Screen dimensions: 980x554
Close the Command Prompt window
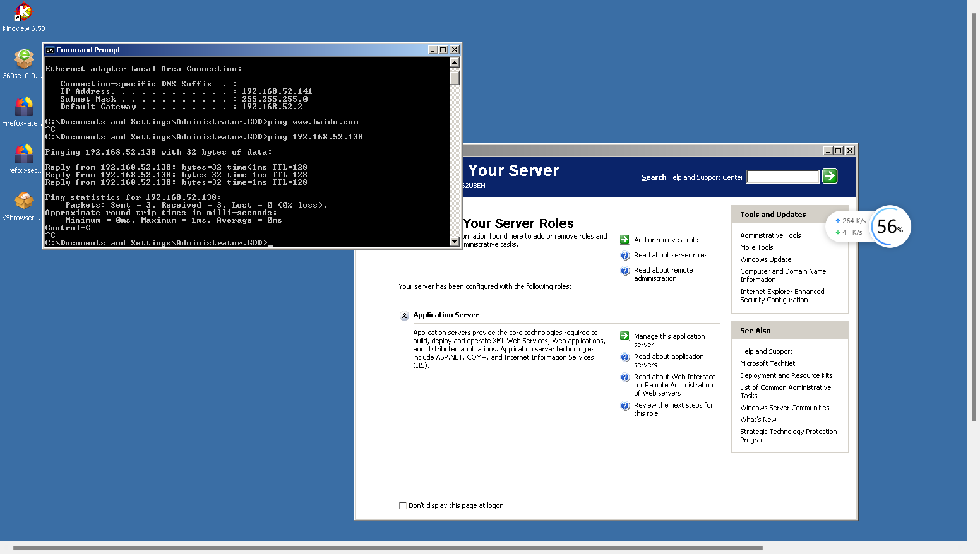[455, 50]
